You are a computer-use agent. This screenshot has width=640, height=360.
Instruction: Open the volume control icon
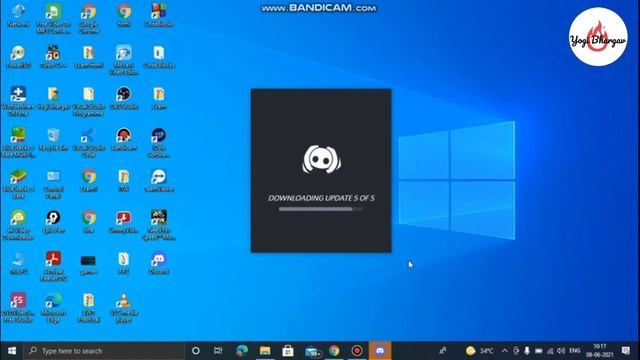point(561,351)
